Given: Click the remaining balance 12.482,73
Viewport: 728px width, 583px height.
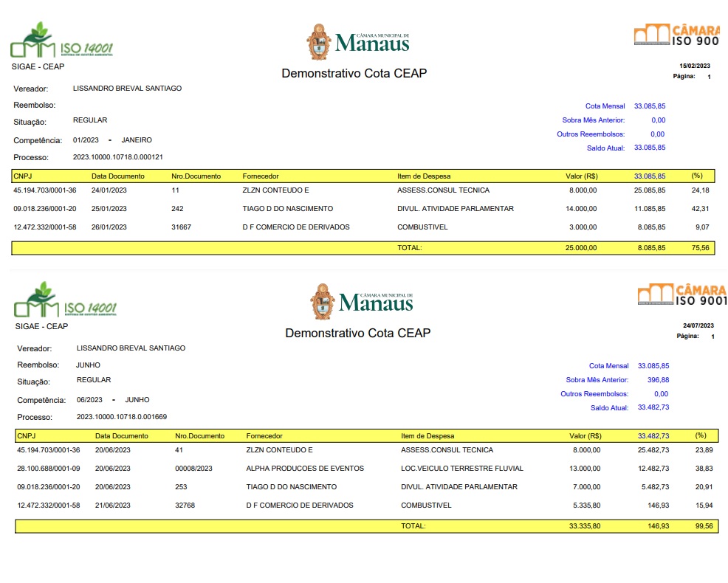Looking at the screenshot, I should [x=653, y=469].
